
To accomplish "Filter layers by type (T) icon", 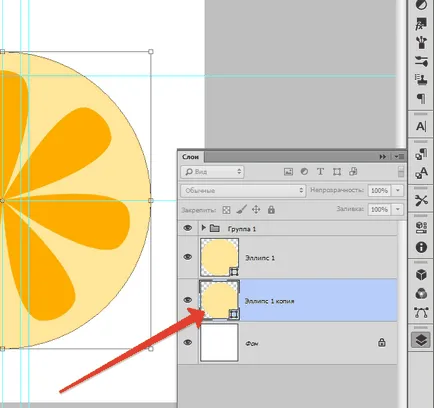I will point(320,171).
